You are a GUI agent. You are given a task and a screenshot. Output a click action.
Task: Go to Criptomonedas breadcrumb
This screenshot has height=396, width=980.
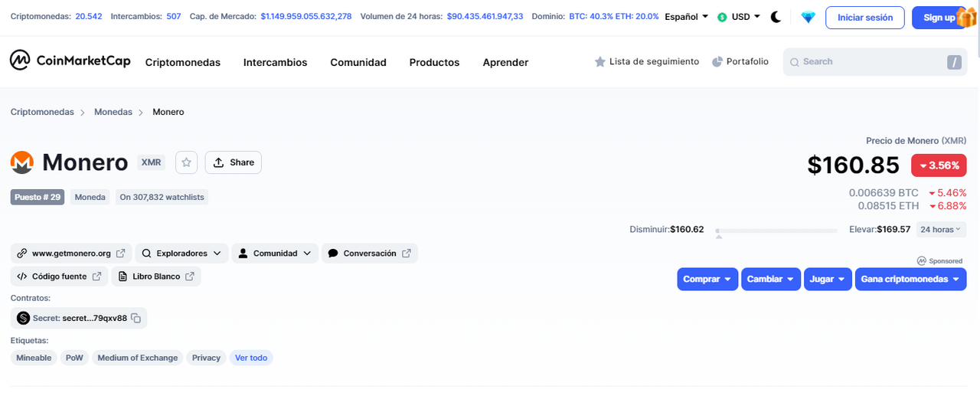42,112
